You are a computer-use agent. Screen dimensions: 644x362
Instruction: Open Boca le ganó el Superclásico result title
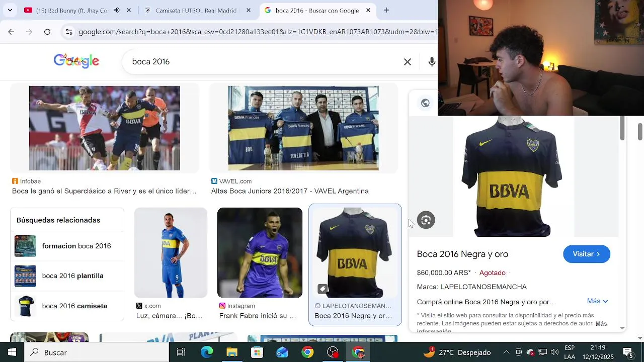(x=104, y=191)
